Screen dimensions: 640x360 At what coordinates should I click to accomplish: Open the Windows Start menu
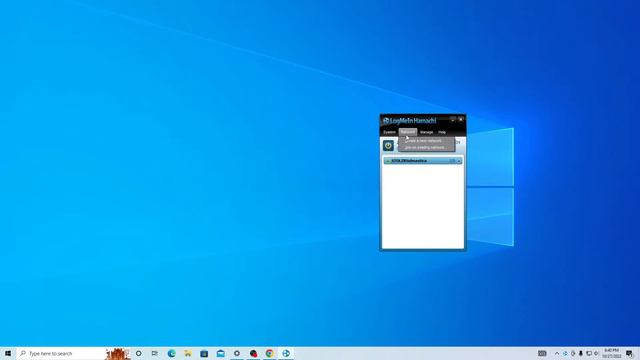tap(8, 353)
